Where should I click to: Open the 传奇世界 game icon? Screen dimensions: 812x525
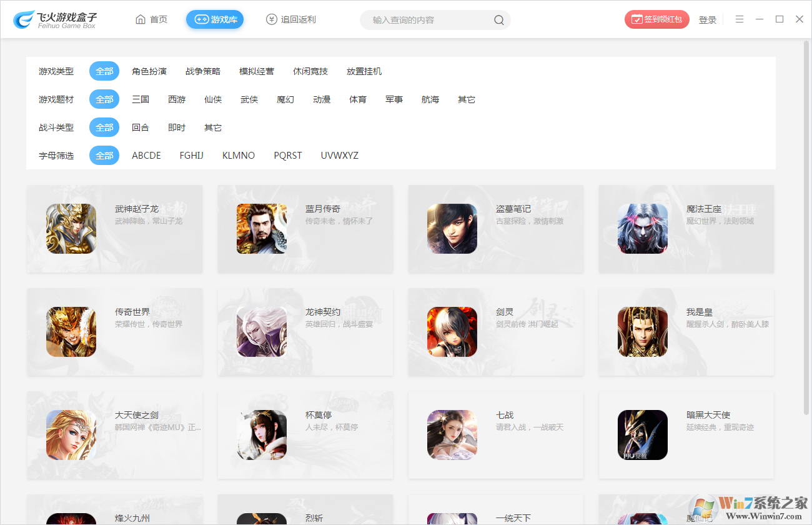tap(71, 332)
